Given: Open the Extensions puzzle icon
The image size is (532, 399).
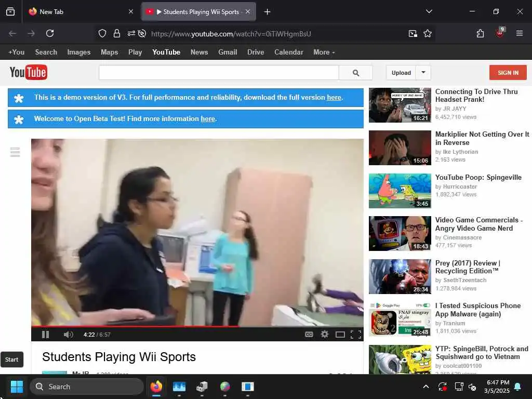Looking at the screenshot, I should (x=480, y=33).
